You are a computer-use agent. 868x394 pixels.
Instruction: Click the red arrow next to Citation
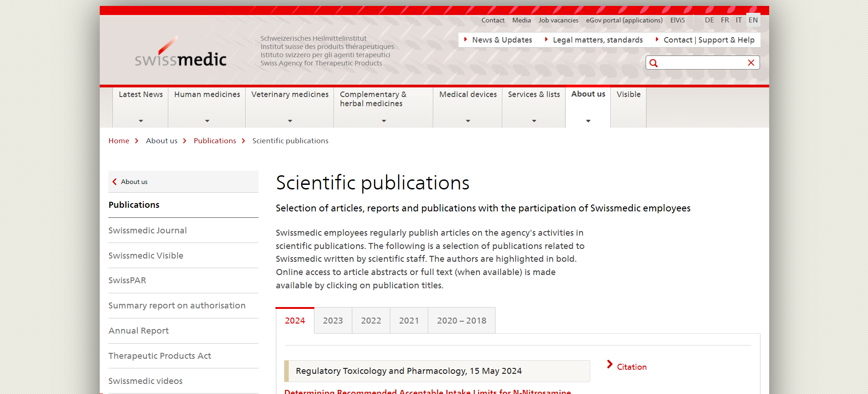(609, 365)
